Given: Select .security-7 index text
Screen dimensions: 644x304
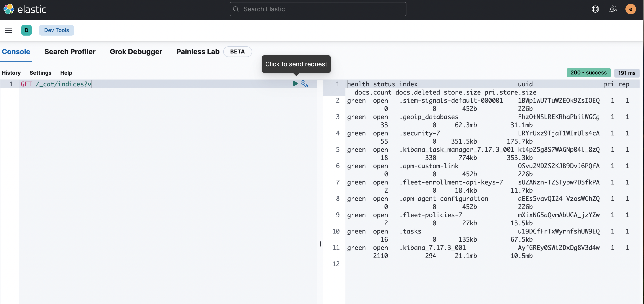Looking at the screenshot, I should point(419,133).
